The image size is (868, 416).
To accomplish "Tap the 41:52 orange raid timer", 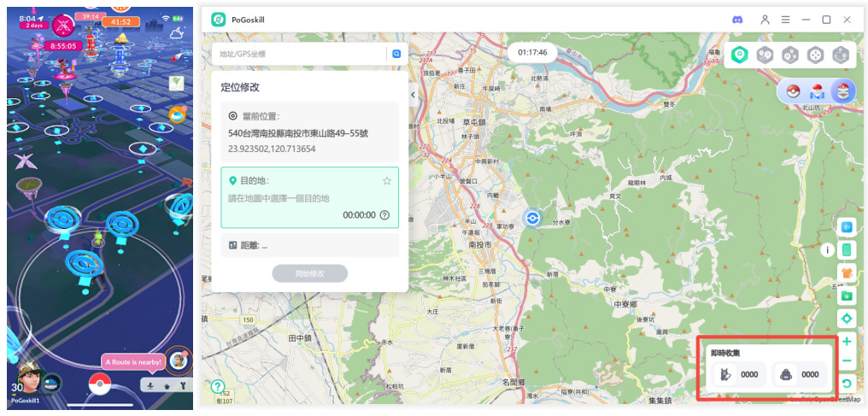I will pyautogui.click(x=120, y=22).
